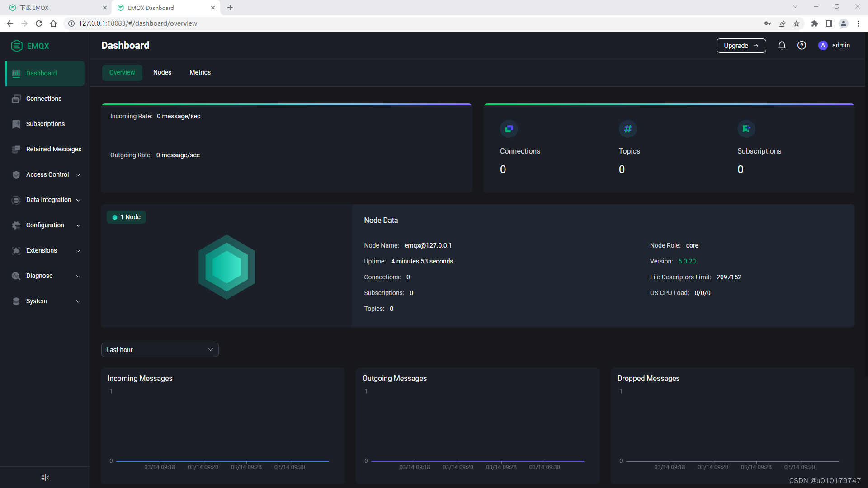868x488 pixels.
Task: Open Retained Messages in sidebar
Action: pyautogui.click(x=53, y=149)
